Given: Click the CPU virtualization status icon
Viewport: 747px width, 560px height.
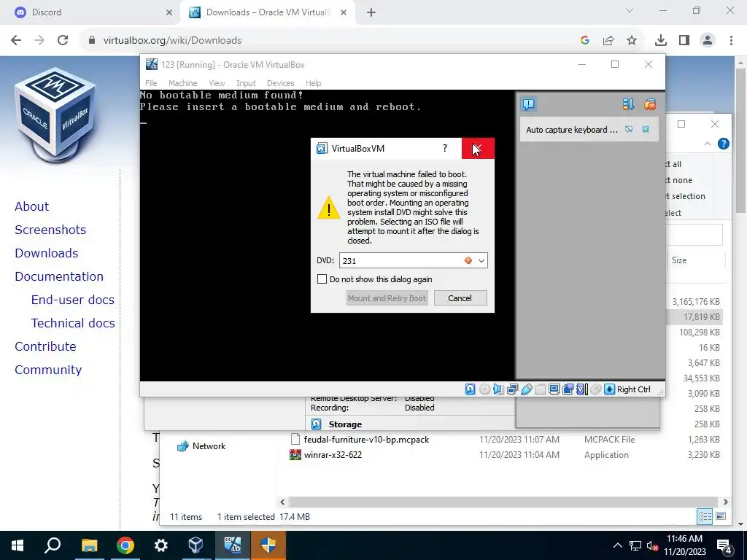Looking at the screenshot, I should click(x=582, y=389).
